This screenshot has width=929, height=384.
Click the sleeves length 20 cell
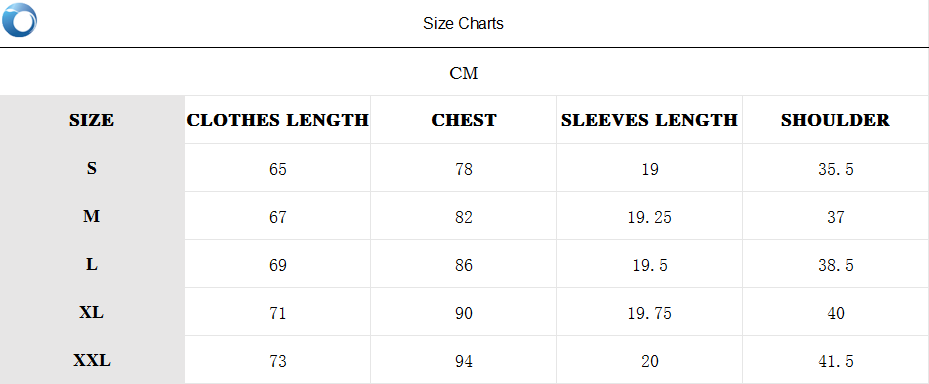coord(649,360)
